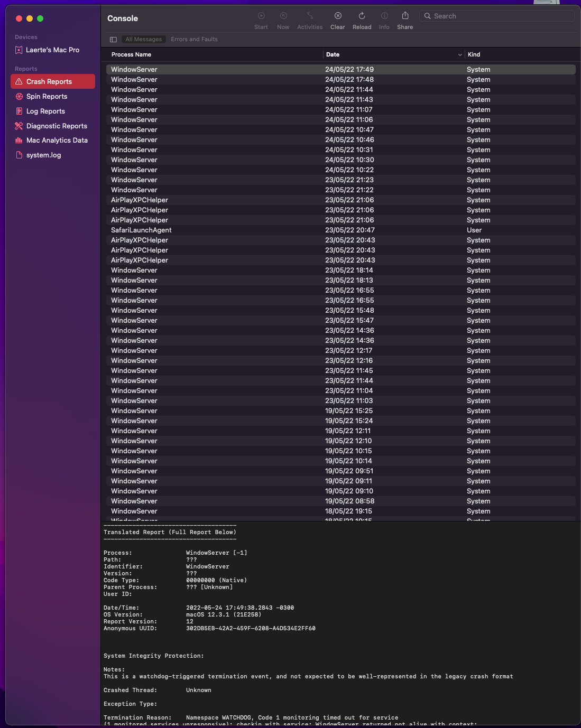Click the Diagnostic Reports tools icon
Screen dimensions: 581x728
pyautogui.click(x=19, y=126)
